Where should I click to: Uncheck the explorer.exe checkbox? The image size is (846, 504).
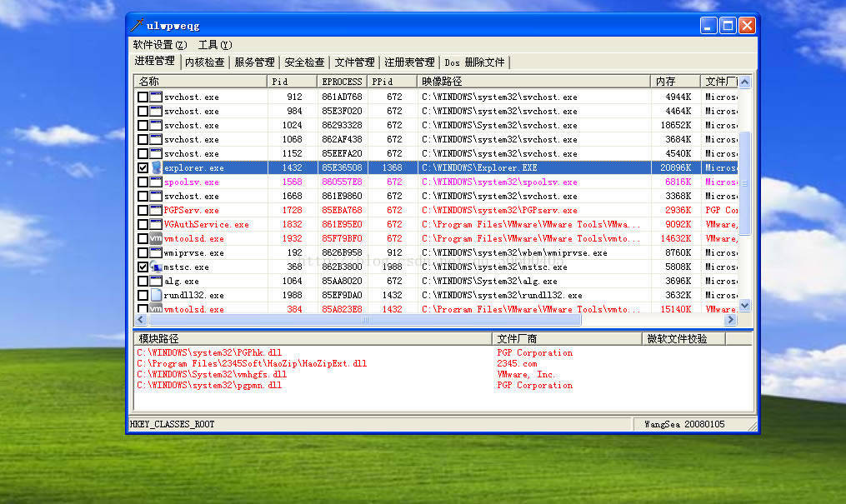143,167
